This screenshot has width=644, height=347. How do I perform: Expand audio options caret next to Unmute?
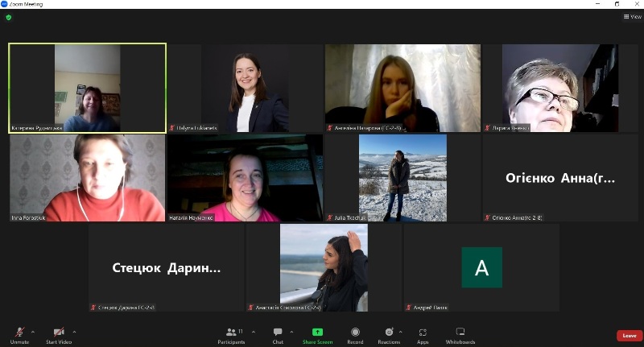pos(33,332)
